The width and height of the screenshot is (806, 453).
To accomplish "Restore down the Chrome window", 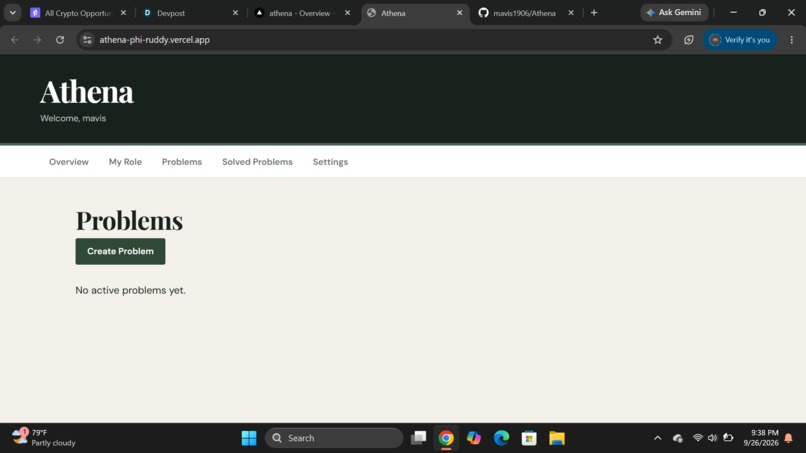I will coord(762,12).
